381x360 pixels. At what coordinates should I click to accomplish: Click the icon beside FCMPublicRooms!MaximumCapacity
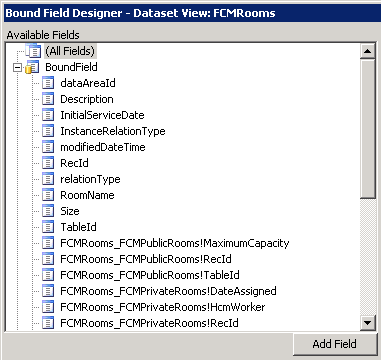48,243
